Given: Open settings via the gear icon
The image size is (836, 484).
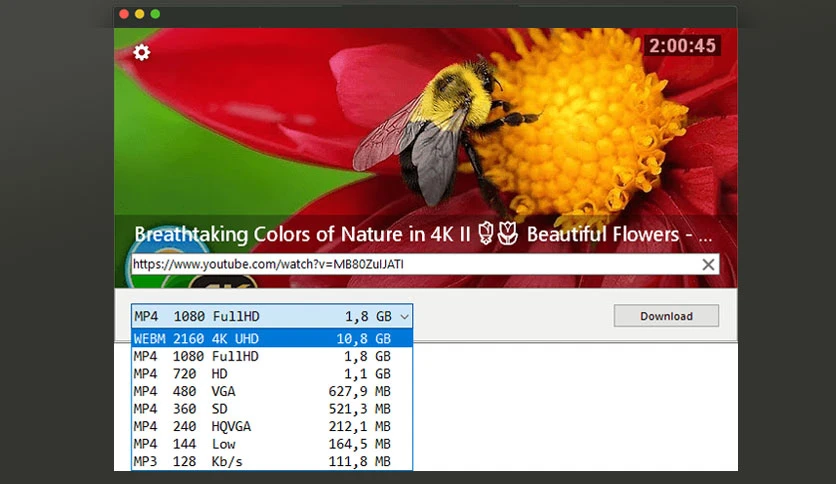Looking at the screenshot, I should pos(141,52).
